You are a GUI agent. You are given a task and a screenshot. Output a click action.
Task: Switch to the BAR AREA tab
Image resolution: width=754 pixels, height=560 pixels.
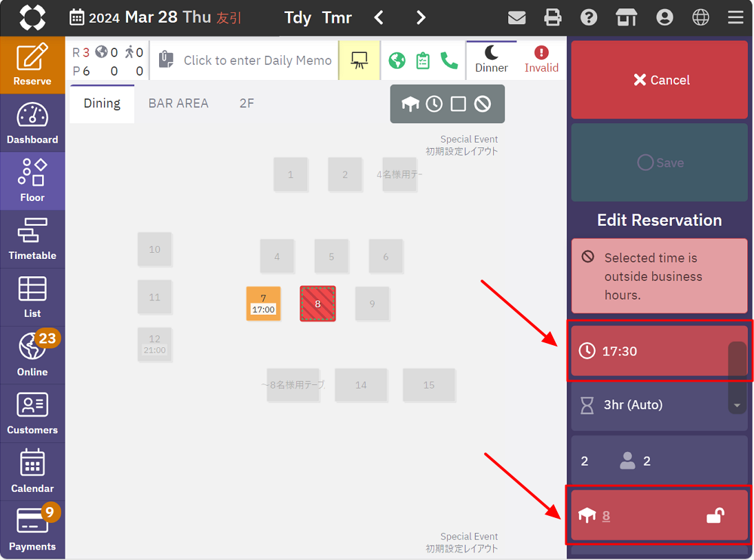[178, 103]
